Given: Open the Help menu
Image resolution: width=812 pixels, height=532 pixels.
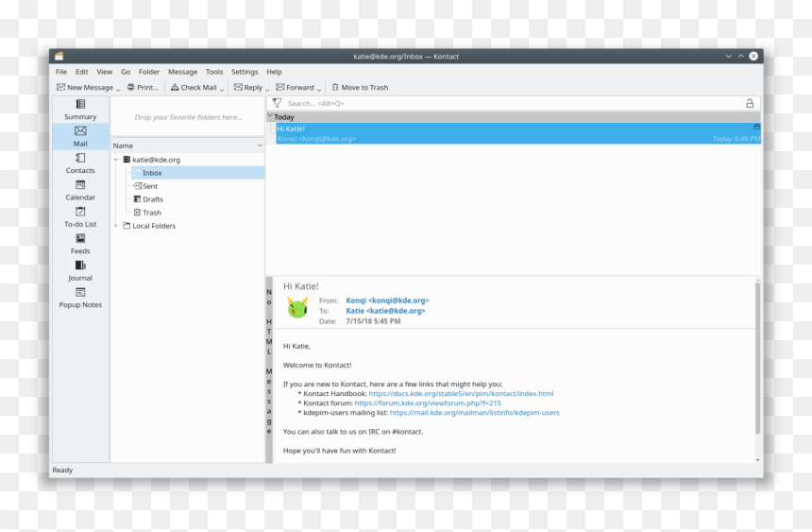Looking at the screenshot, I should click(x=274, y=72).
